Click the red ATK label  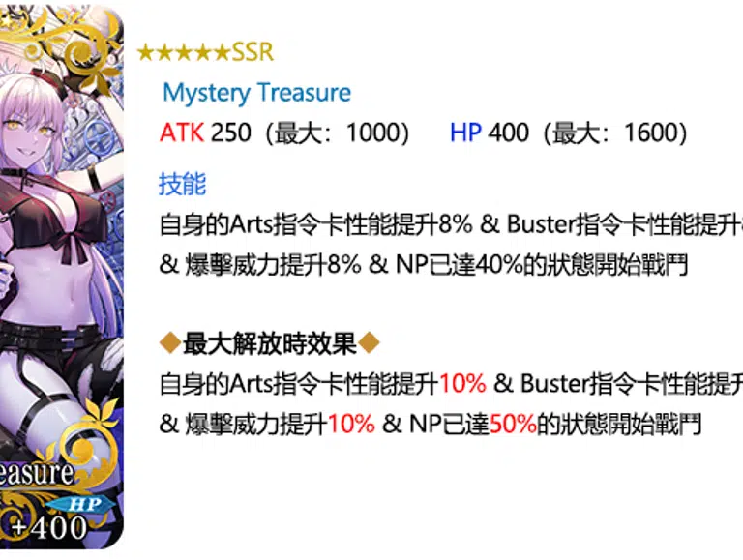coord(182,133)
